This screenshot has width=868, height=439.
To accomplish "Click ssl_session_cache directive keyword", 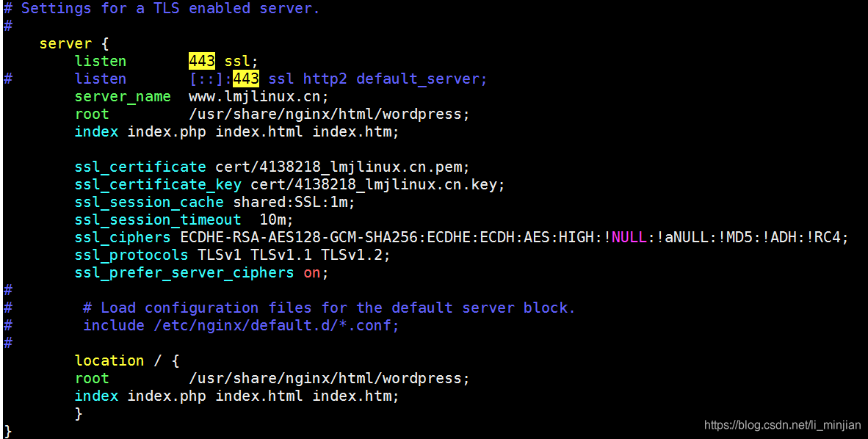I will point(150,202).
